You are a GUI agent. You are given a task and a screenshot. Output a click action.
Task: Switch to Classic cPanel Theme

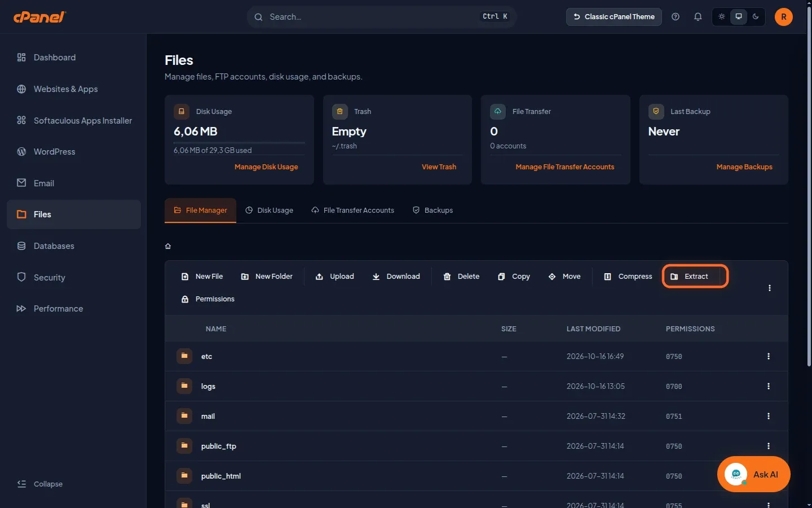[614, 17]
